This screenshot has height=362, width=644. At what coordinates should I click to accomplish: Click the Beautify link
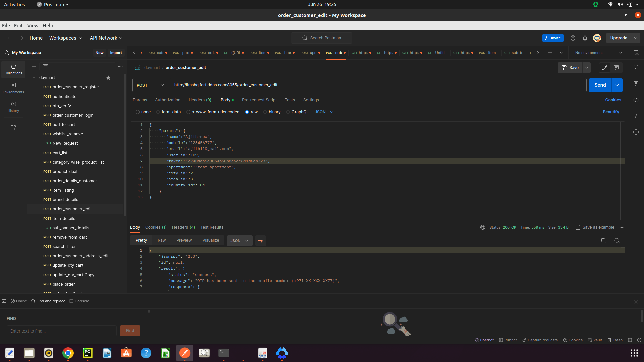point(611,112)
